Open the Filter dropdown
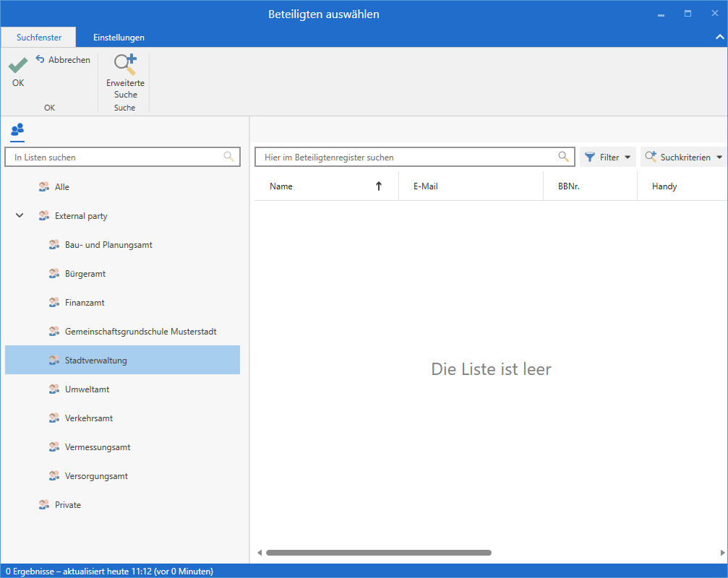 (607, 158)
